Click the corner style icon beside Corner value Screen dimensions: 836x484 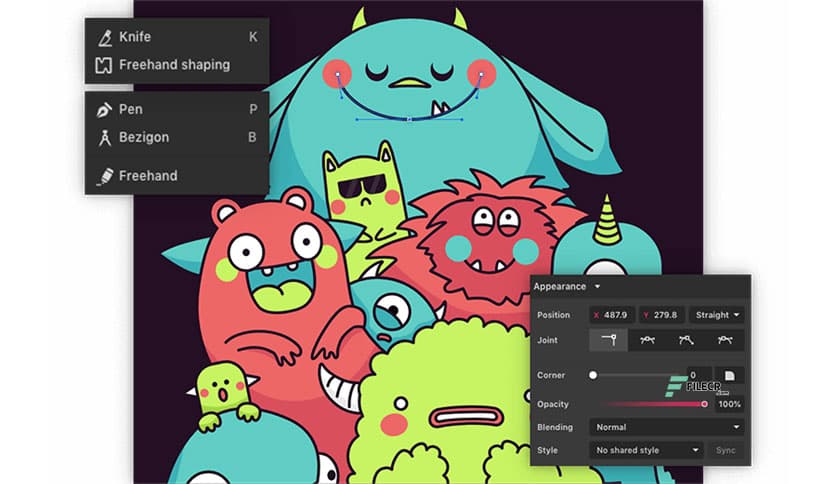click(729, 375)
